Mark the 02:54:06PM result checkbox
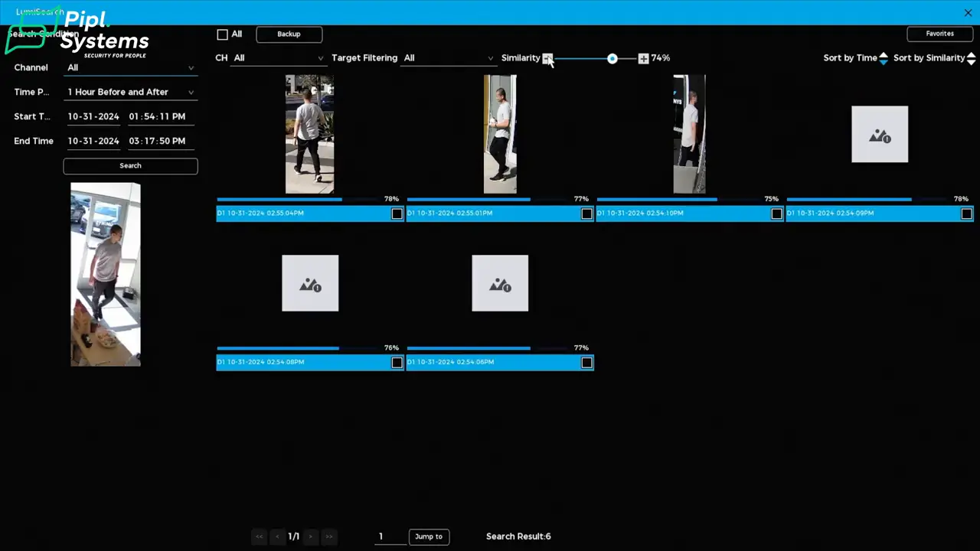Viewport: 980px width, 551px height. (586, 363)
